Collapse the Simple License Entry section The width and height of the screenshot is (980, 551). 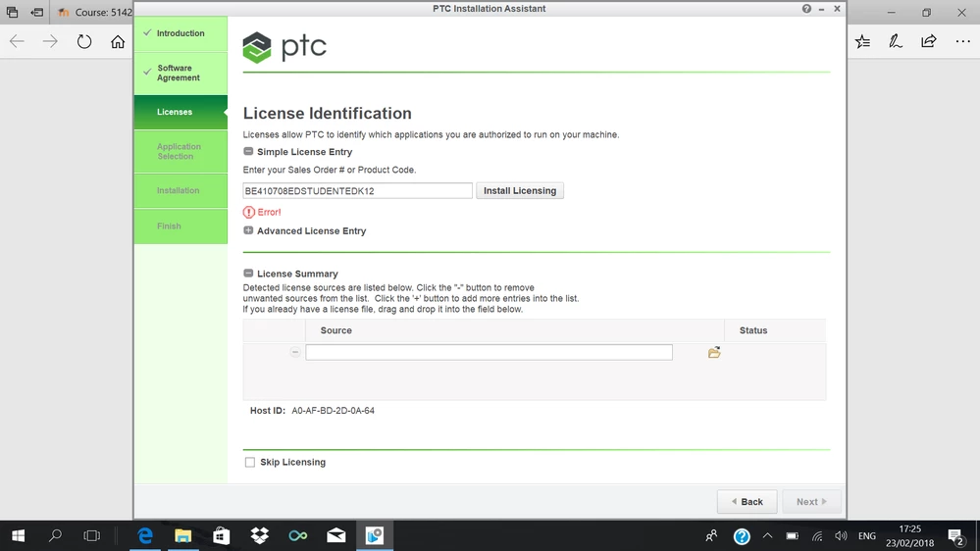pos(248,151)
